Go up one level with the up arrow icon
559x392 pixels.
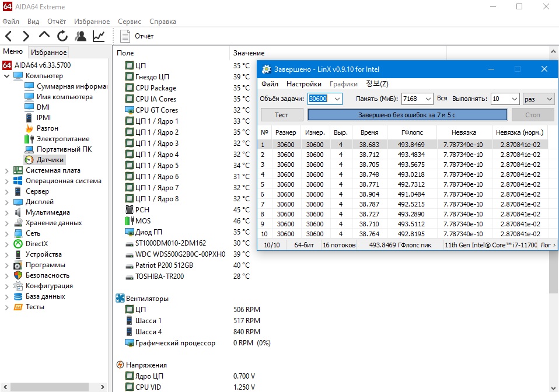[x=44, y=35]
